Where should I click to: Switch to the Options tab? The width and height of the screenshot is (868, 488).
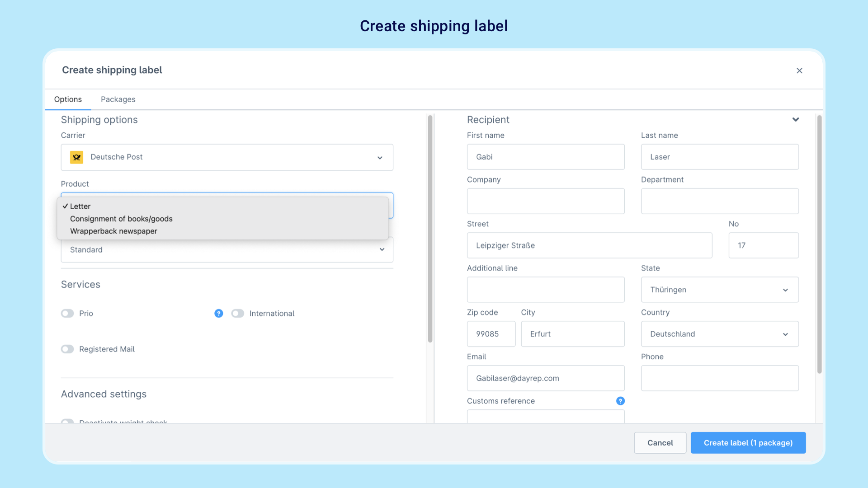[68, 99]
